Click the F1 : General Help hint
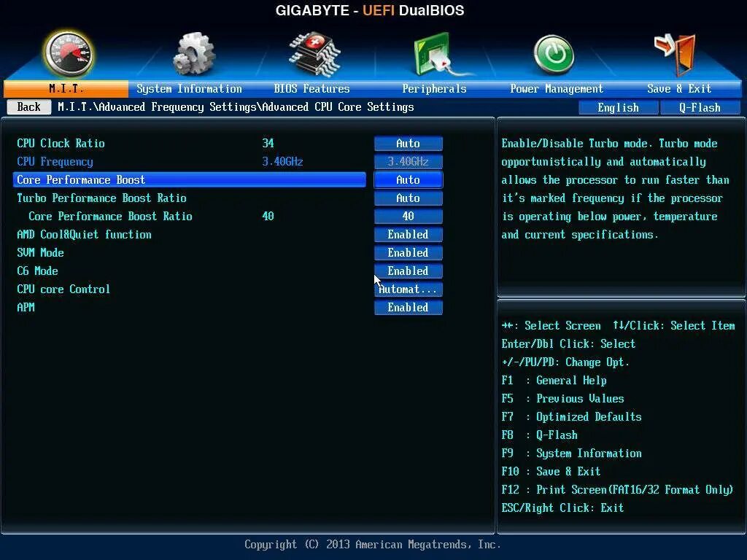 click(x=554, y=381)
